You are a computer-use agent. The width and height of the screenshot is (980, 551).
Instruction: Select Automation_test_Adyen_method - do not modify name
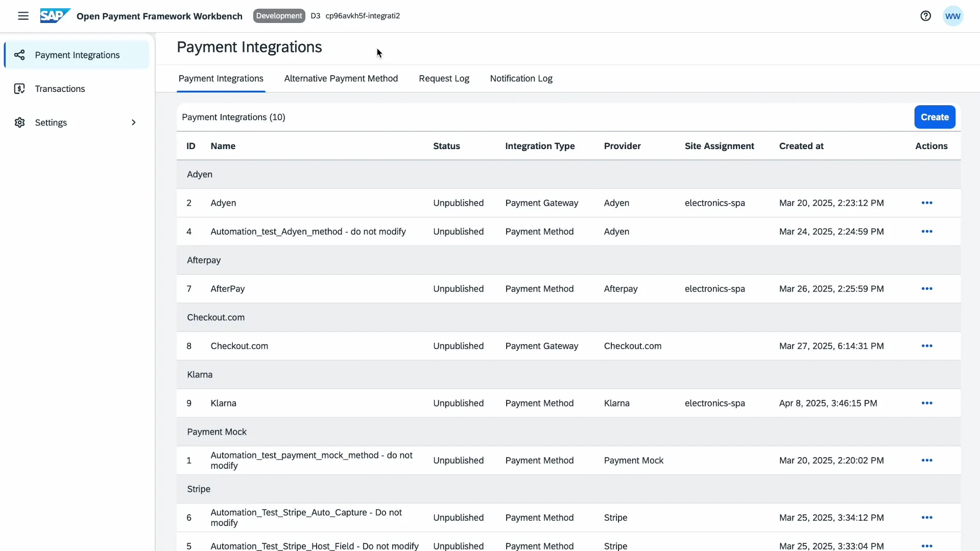tap(308, 231)
